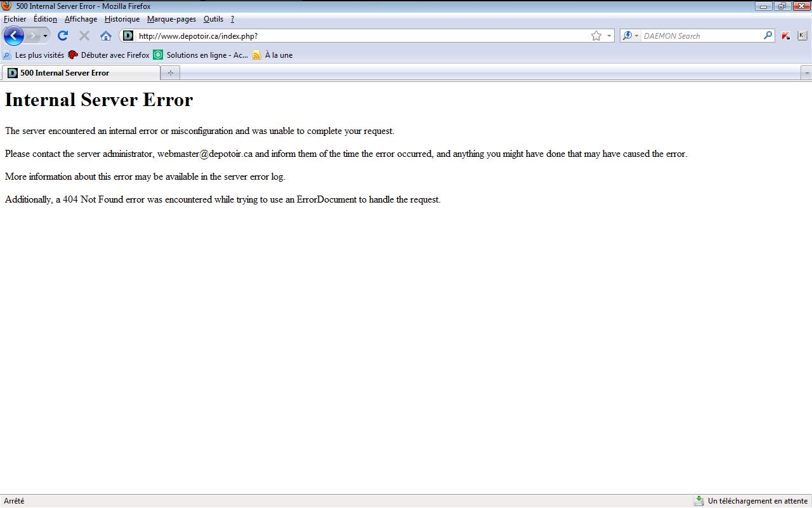Close the Firefox window

(x=800, y=6)
